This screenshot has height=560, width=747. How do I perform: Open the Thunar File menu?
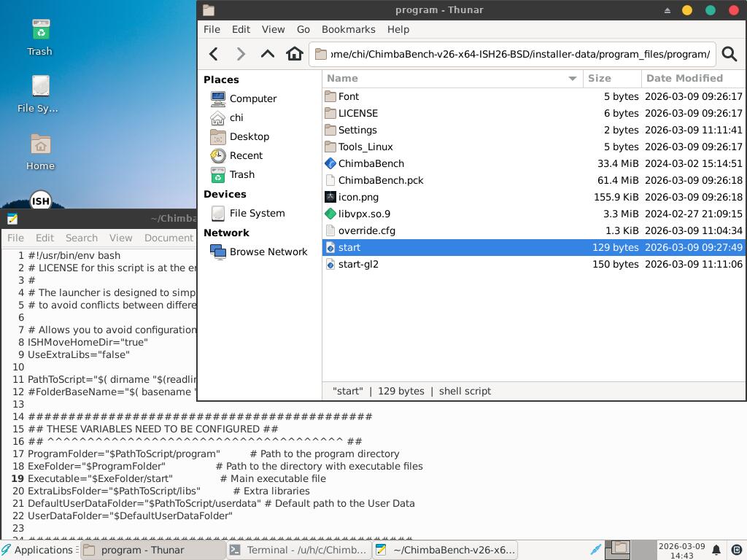pyautogui.click(x=212, y=29)
